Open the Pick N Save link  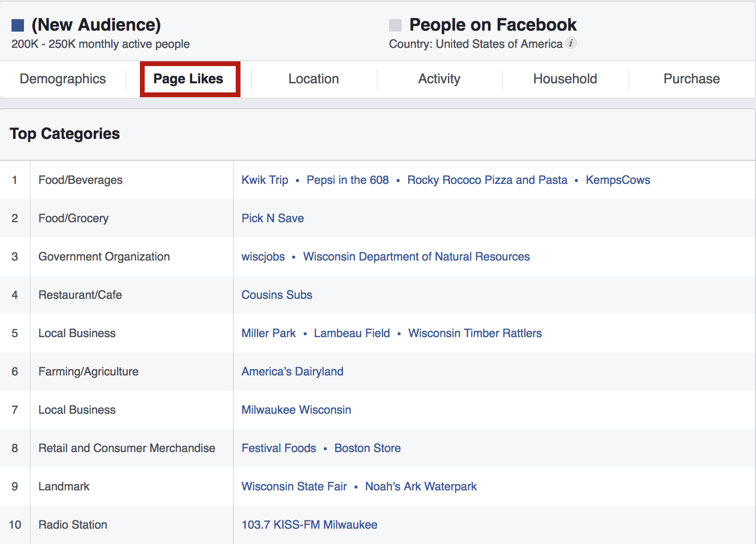[x=273, y=218]
